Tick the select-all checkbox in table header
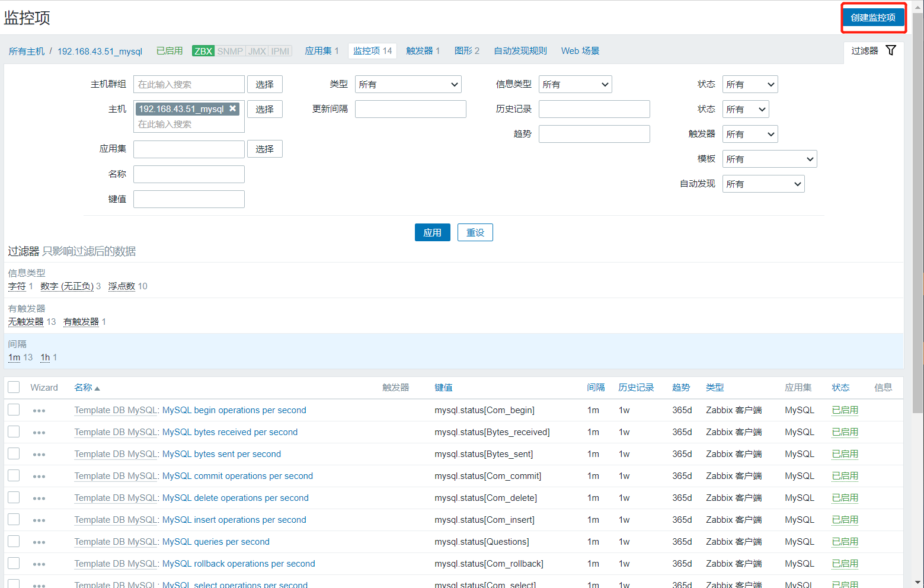 [14, 388]
